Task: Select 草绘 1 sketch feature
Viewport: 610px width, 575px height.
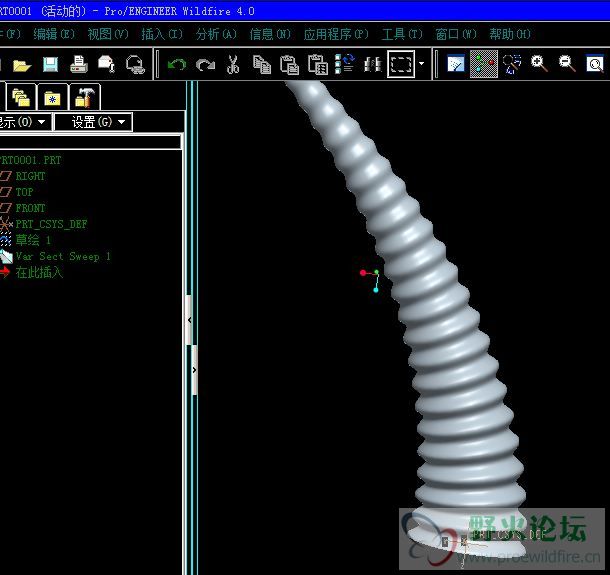Action: click(33, 240)
